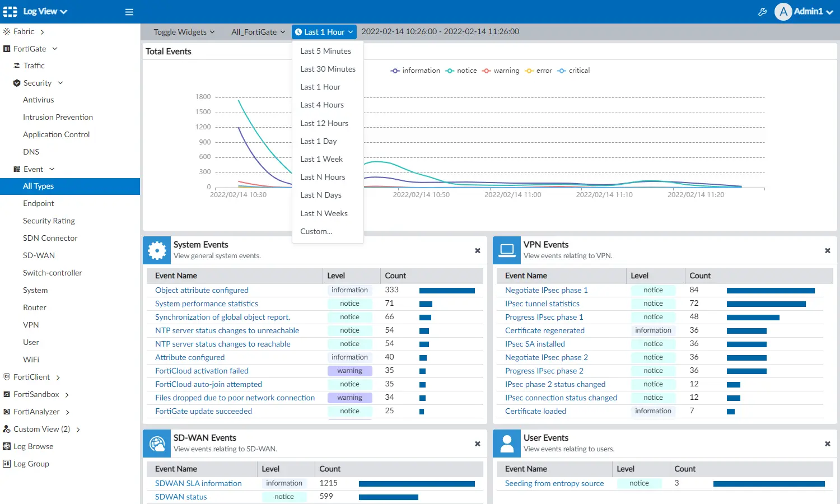
Task: Open the All_FortiGate device dropdown
Action: [x=258, y=32]
